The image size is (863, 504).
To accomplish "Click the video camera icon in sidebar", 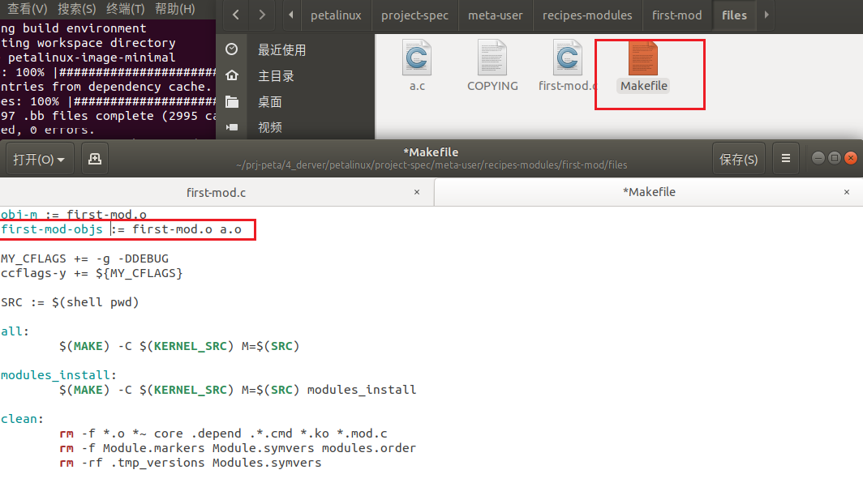I will pyautogui.click(x=232, y=127).
